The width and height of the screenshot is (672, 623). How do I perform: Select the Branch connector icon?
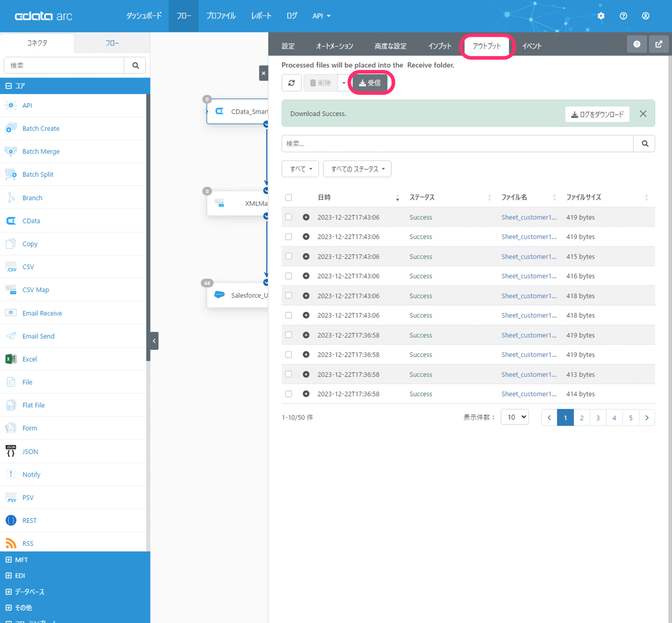coord(11,198)
